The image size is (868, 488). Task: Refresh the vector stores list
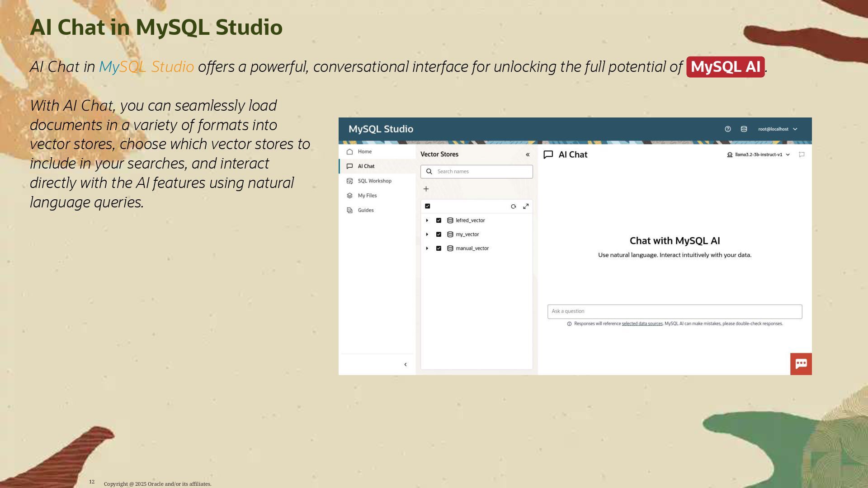513,206
